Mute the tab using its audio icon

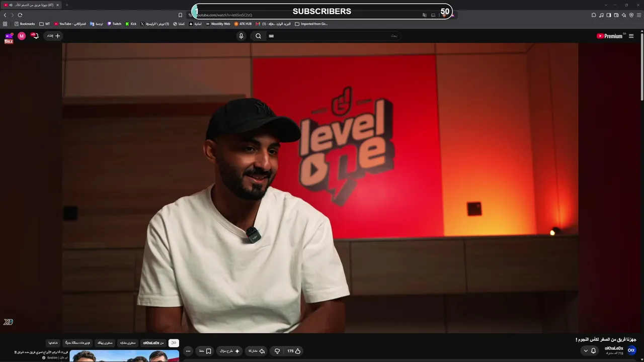tap(11, 5)
